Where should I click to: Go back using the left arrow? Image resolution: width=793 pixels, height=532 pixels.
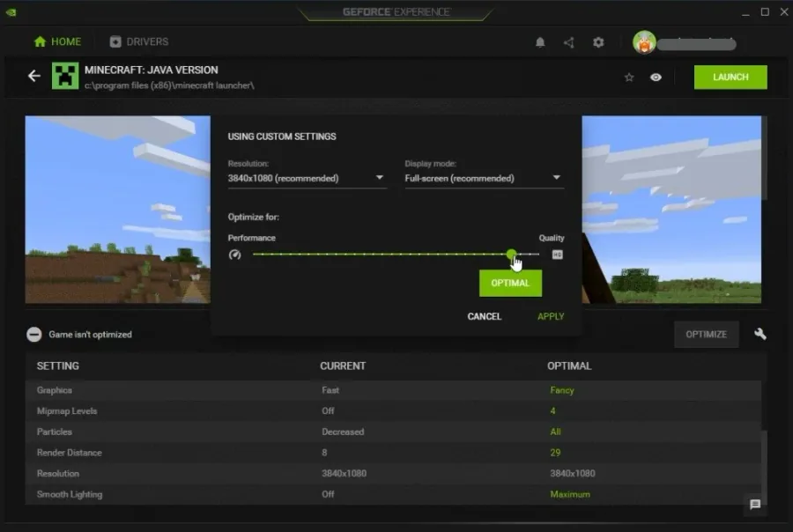point(33,76)
